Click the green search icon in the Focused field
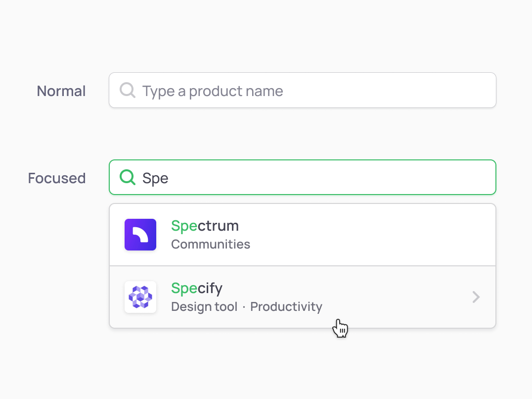Image resolution: width=532 pixels, height=399 pixels. tap(128, 177)
